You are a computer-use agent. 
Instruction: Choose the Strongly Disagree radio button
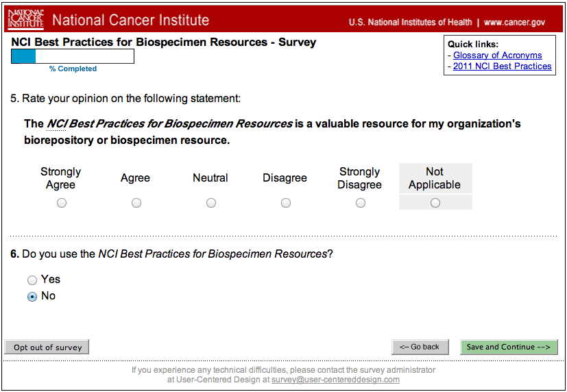pos(361,204)
